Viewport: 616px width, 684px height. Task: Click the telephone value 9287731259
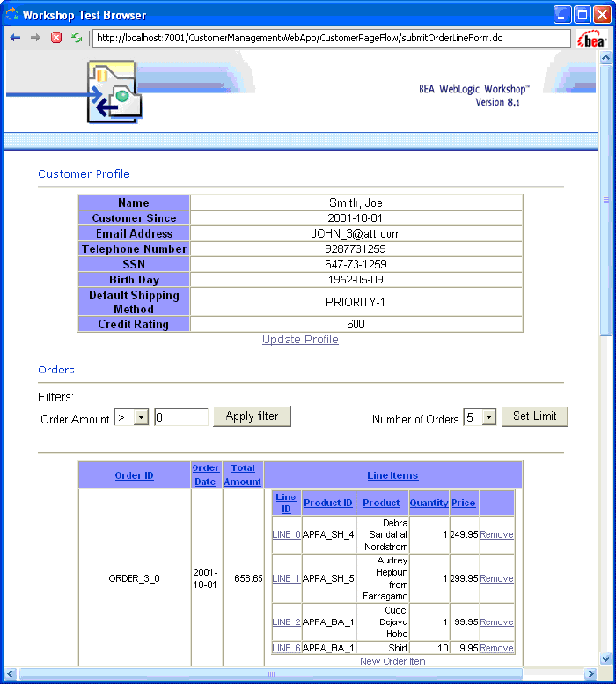pyautogui.click(x=356, y=249)
